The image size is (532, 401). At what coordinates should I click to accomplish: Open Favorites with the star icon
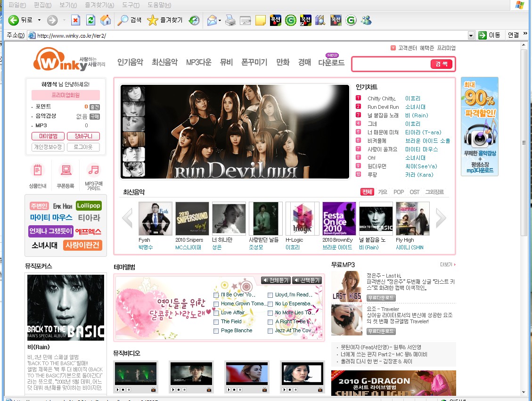152,20
